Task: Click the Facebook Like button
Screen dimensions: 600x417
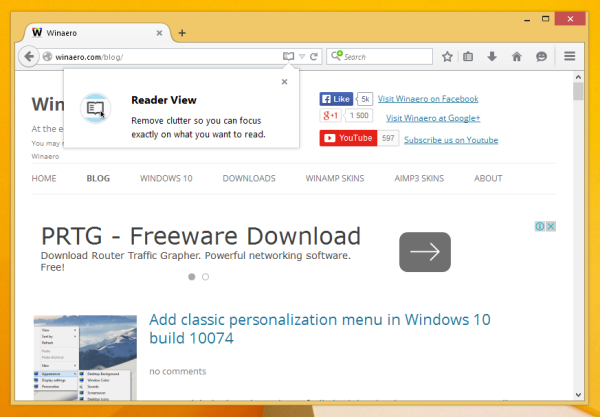Action: (x=336, y=99)
